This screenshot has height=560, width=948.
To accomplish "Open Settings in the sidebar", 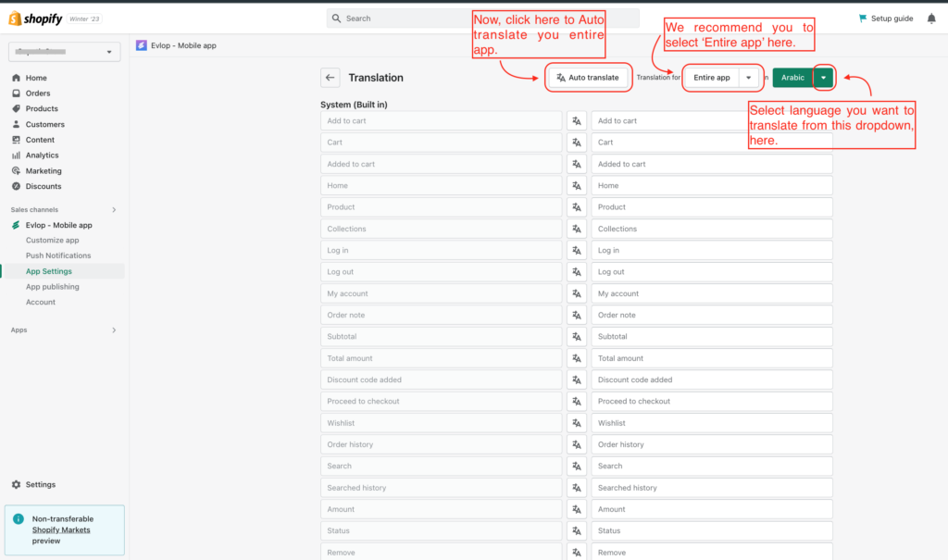I will [x=41, y=484].
